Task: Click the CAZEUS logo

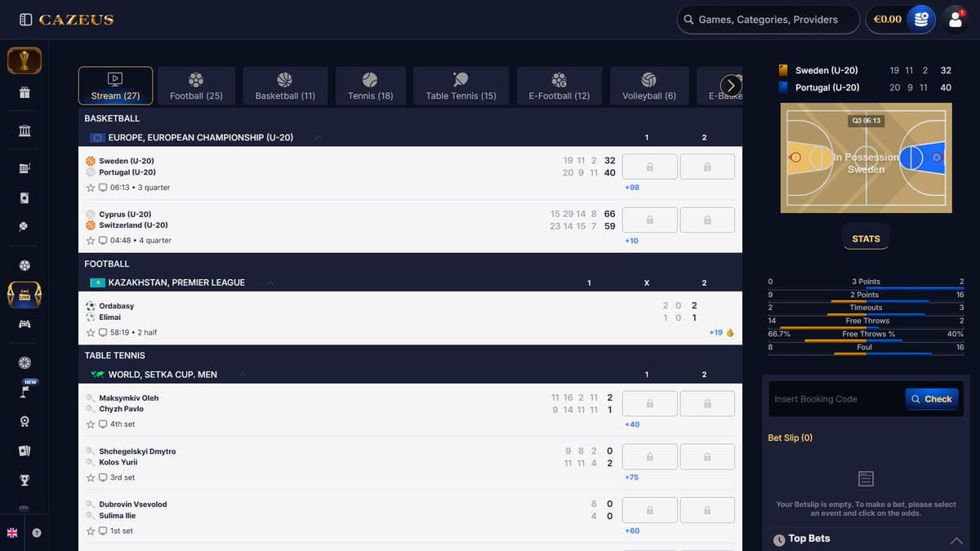Action: point(76,20)
